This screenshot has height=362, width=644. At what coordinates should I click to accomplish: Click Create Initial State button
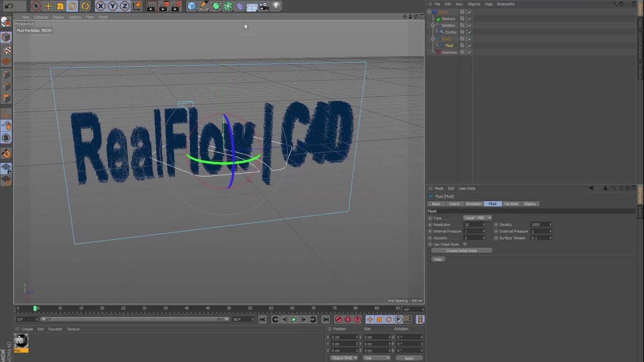(461, 250)
